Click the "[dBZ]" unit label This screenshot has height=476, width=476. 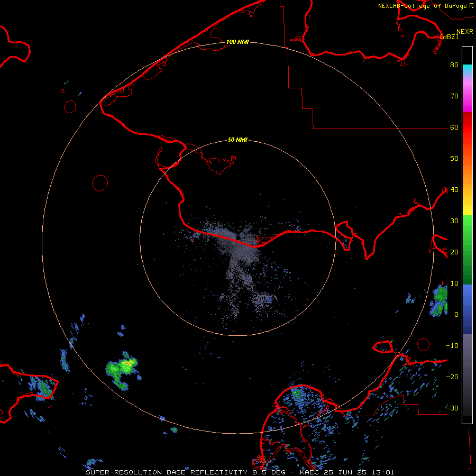(x=449, y=36)
